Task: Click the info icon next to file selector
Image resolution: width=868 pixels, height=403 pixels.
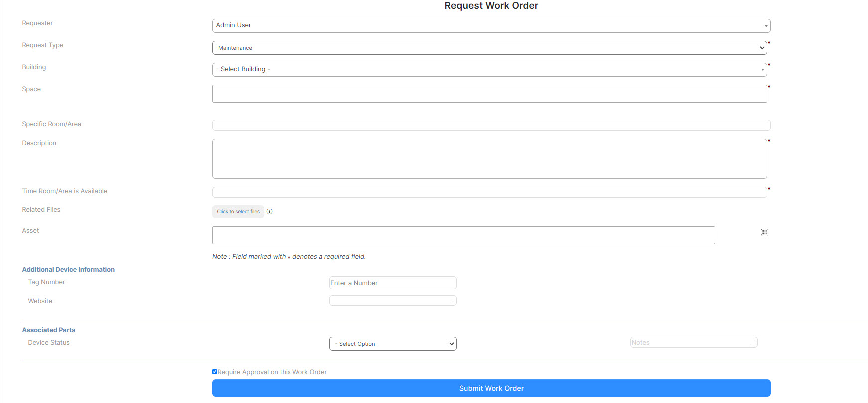Action: coord(270,212)
